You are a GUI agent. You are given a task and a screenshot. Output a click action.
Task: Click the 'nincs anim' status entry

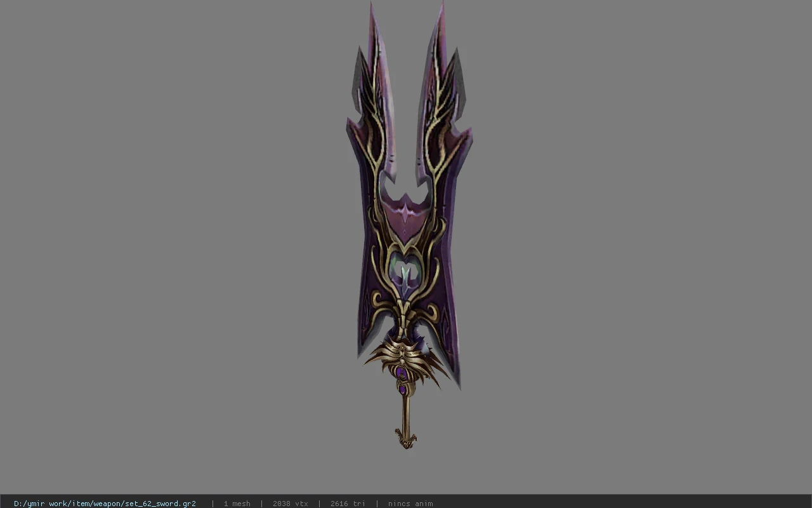[x=410, y=504]
